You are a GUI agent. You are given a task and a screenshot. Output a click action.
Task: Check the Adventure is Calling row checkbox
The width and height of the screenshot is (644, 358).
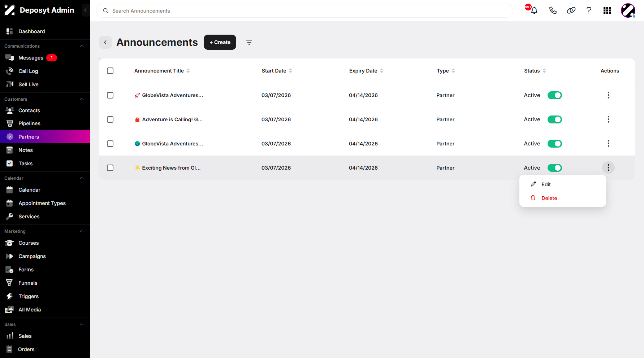point(110,119)
